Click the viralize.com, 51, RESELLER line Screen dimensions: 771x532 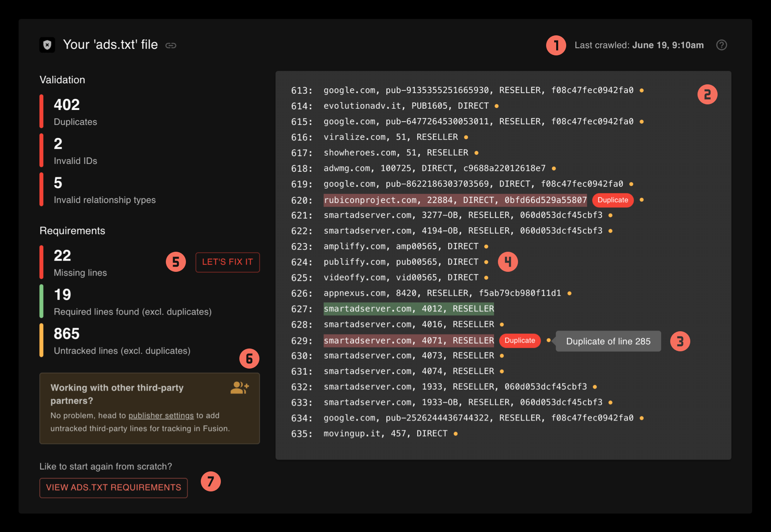[391, 137]
